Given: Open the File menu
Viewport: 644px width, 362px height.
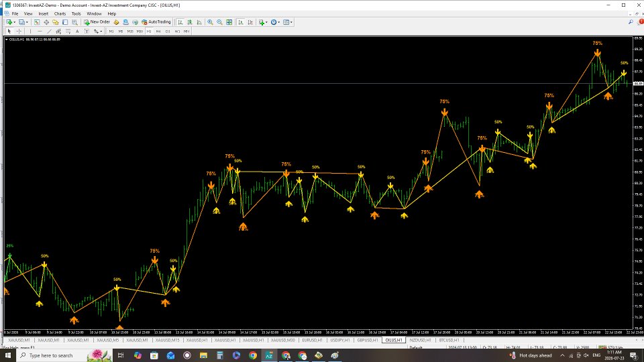Looking at the screenshot, I should 15,13.
